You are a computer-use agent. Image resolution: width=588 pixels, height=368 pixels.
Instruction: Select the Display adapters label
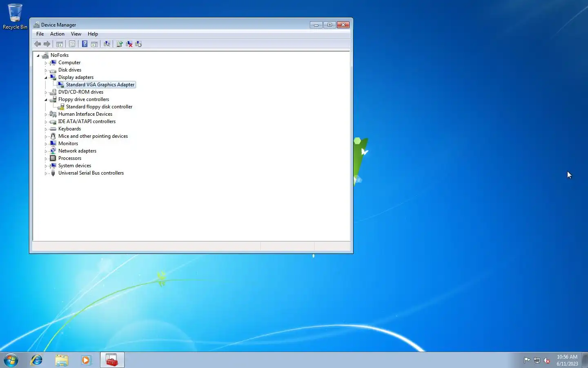pos(76,77)
